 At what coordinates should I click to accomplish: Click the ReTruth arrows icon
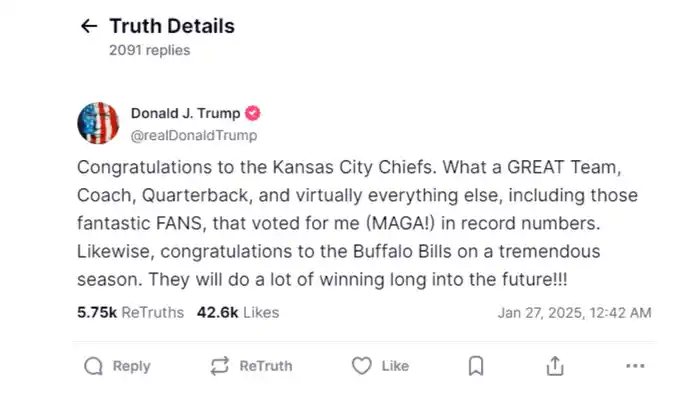[220, 366]
